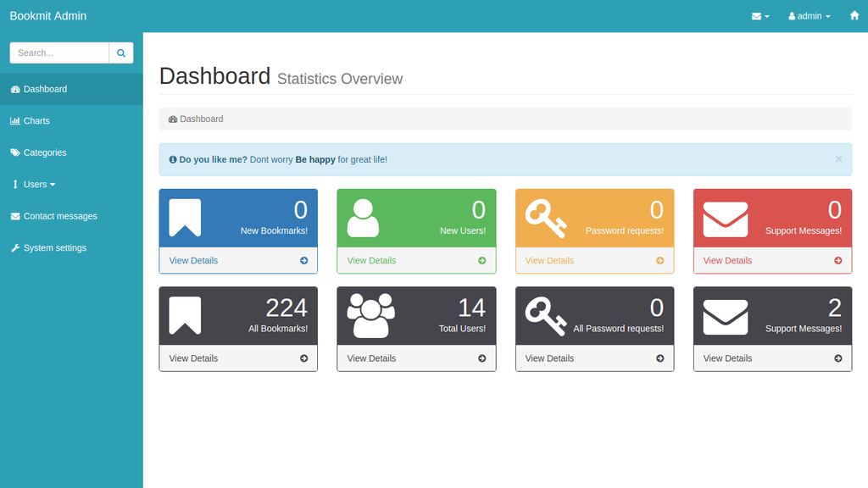The height and width of the screenshot is (488, 868).
Task: Click arrow icon in red Support Messages footer
Action: (x=838, y=261)
